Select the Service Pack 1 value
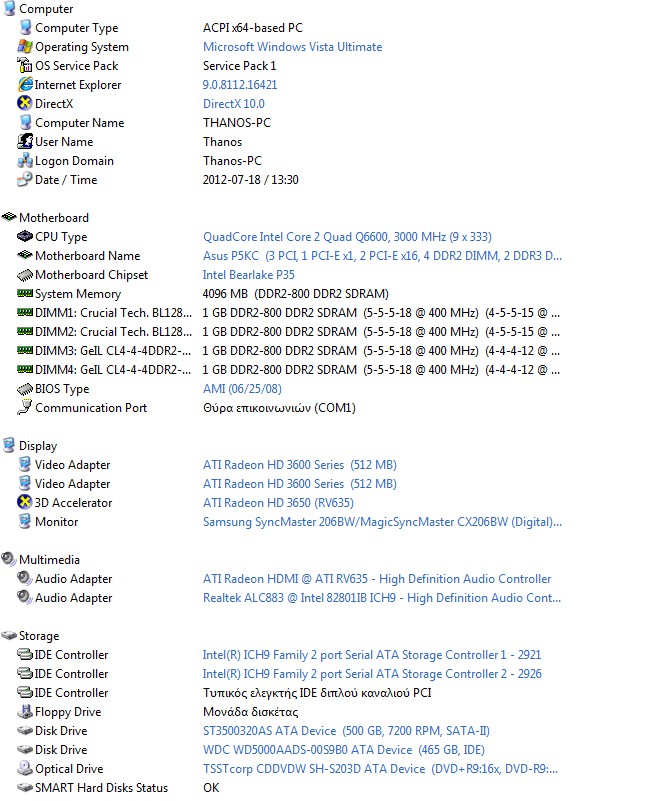 [x=239, y=66]
